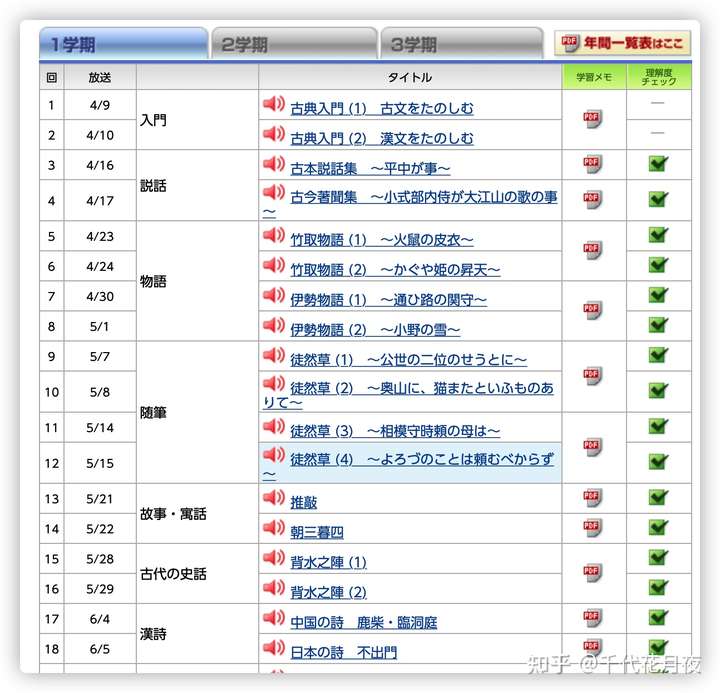This screenshot has width=720, height=693.
Task: Play audio for 日本の詩 不出門
Action: tap(274, 648)
